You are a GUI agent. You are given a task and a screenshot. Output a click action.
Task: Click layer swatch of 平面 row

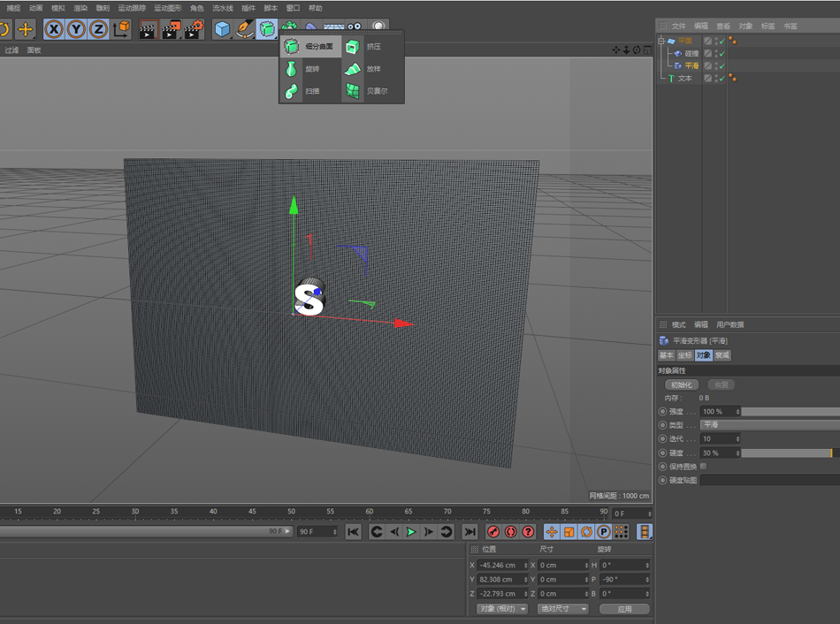pos(707,42)
